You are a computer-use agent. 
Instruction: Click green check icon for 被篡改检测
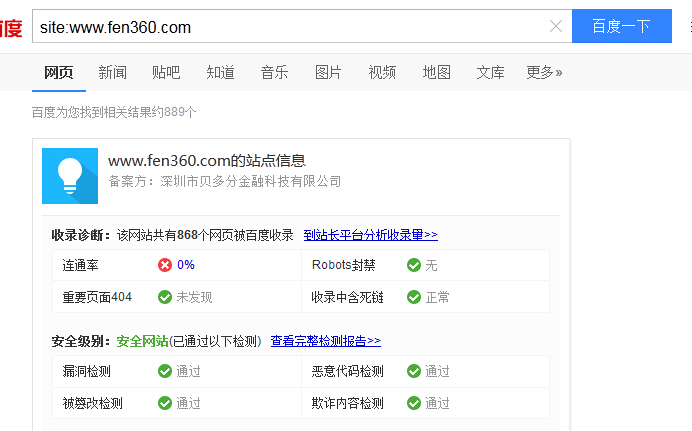click(x=165, y=403)
